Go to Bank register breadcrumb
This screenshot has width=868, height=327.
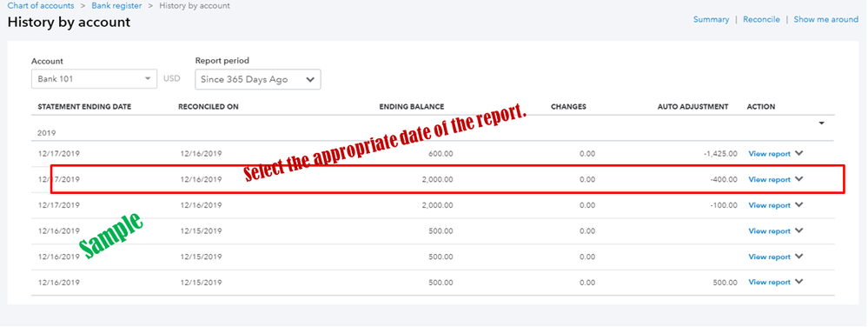116,5
